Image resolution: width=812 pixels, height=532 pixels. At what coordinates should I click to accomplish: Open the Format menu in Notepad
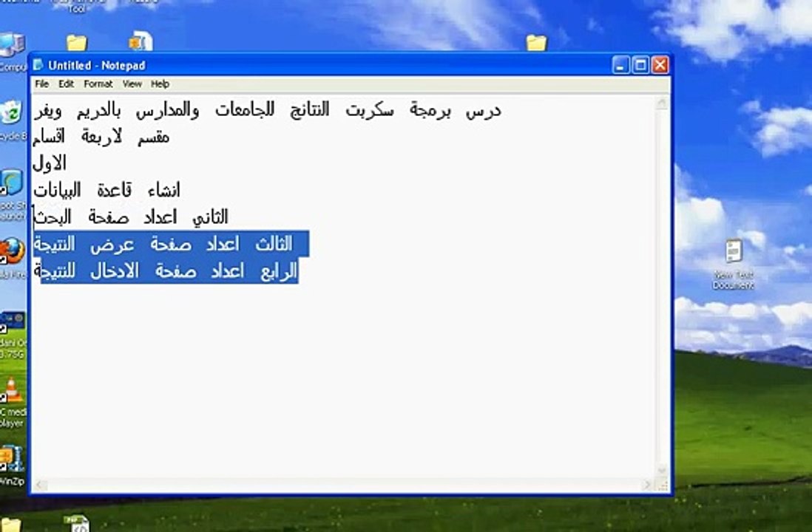pos(98,83)
